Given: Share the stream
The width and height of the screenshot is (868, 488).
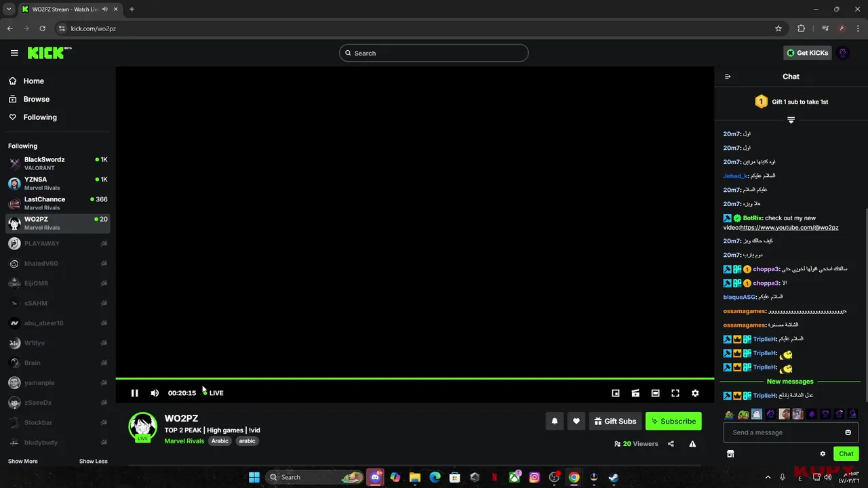Looking at the screenshot, I should (x=671, y=444).
